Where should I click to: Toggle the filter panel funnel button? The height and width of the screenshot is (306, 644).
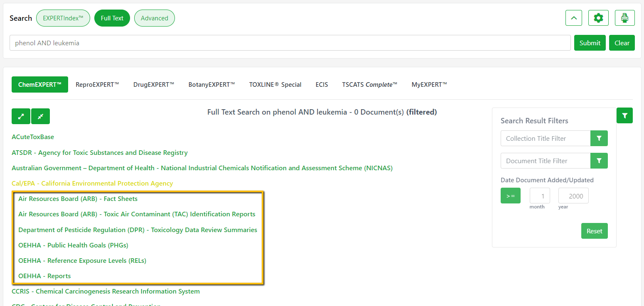pyautogui.click(x=624, y=115)
